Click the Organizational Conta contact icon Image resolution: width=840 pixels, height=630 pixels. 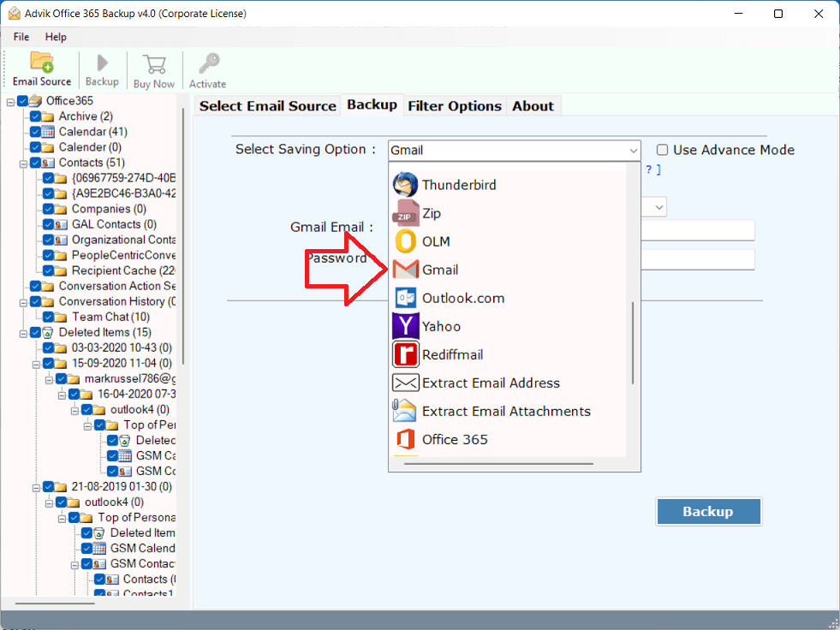click(x=61, y=240)
